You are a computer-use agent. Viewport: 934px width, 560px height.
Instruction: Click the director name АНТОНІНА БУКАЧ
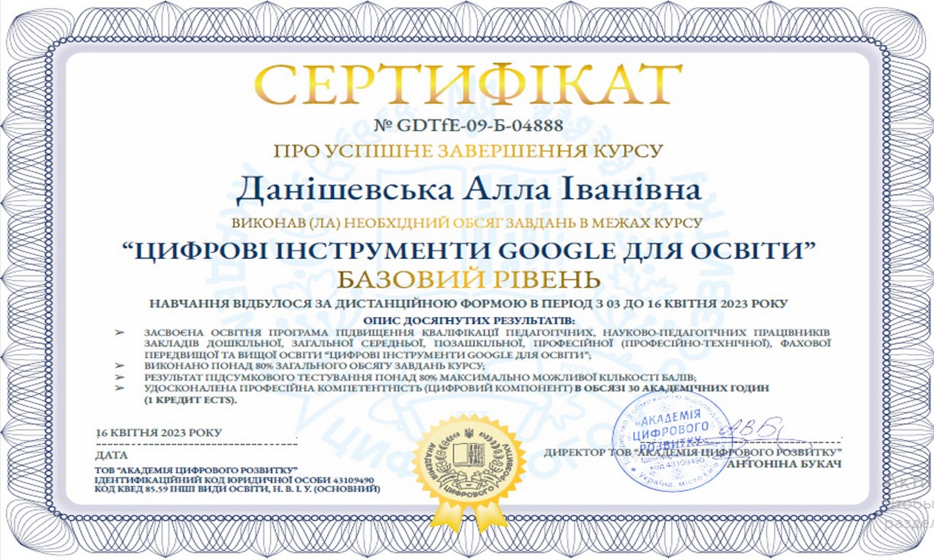point(784,464)
